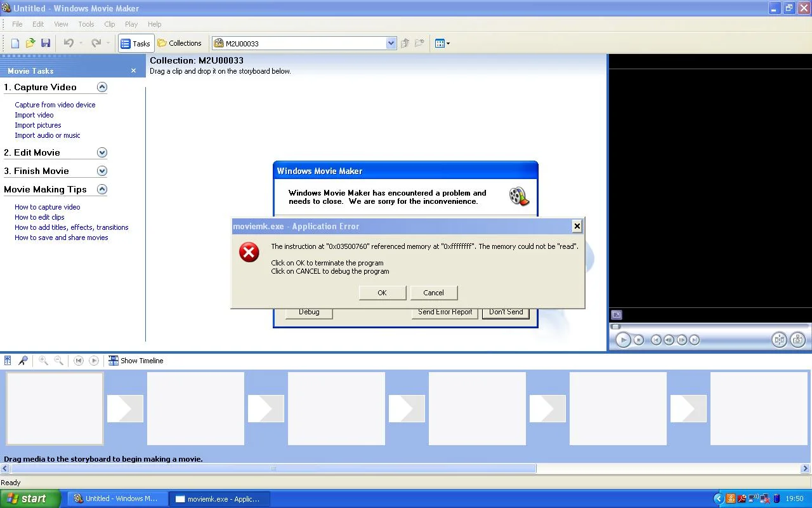The width and height of the screenshot is (812, 508).
Task: Click the Split Clip icon
Action: [x=780, y=340]
